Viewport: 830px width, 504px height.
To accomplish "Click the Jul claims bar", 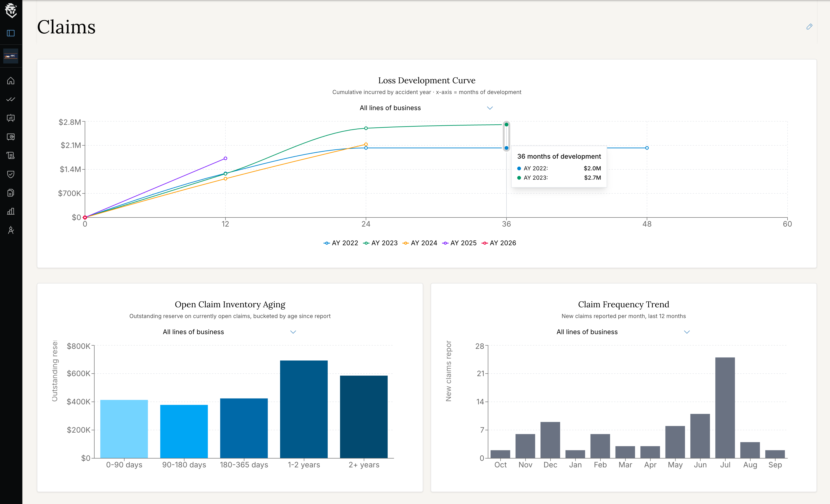I will (x=725, y=408).
